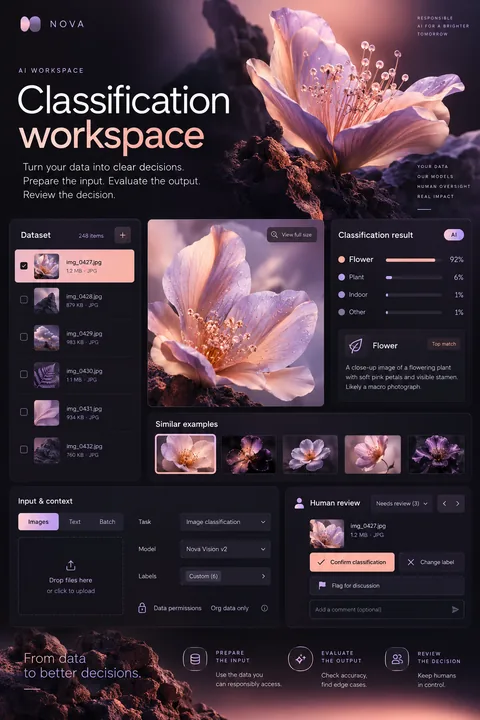Image resolution: width=480 pixels, height=720 pixels.
Task: Send the comment with the arrow icon
Action: coord(455,609)
